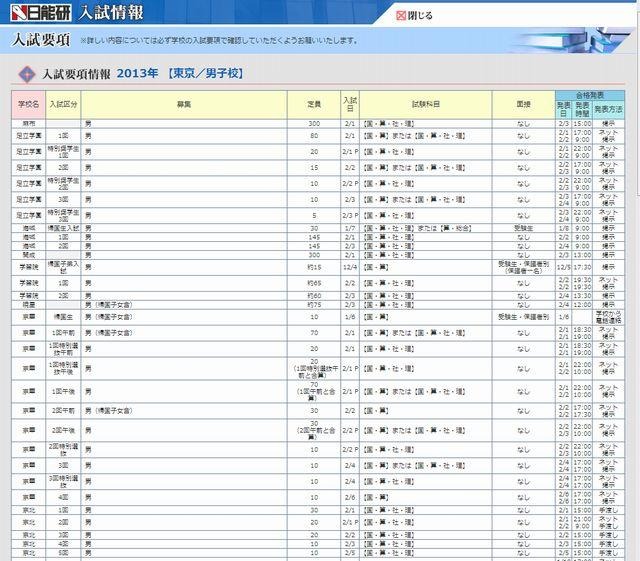Click the 入試日 column header

tap(350, 105)
